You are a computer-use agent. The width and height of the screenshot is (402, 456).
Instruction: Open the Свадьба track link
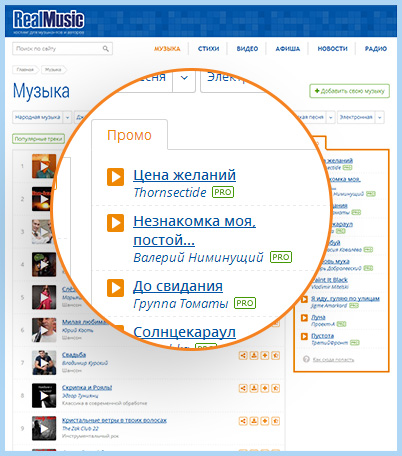pyautogui.click(x=74, y=355)
